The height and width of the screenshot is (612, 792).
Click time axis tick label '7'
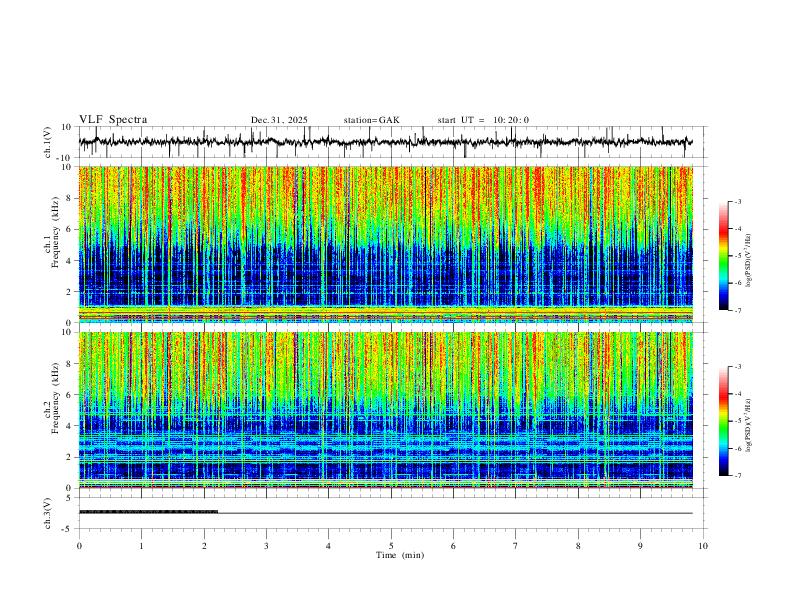(x=516, y=546)
